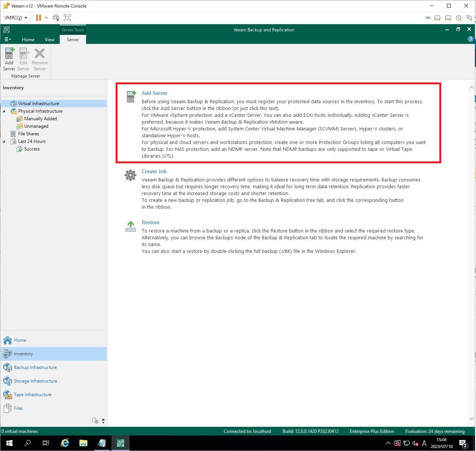
Task: Click the Home view house icon
Action: (8, 340)
